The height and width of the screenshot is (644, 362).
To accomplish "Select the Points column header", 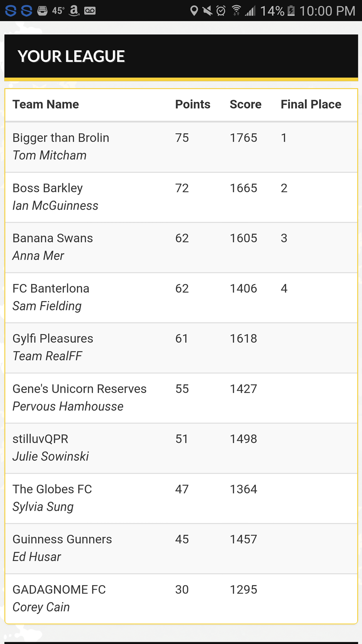I will pyautogui.click(x=193, y=104).
